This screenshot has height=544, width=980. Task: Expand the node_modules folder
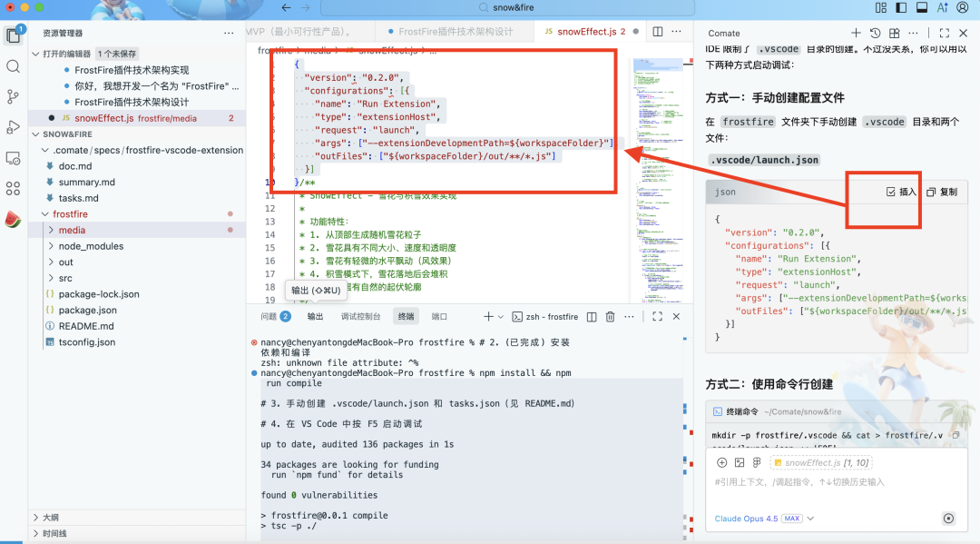[x=51, y=246]
